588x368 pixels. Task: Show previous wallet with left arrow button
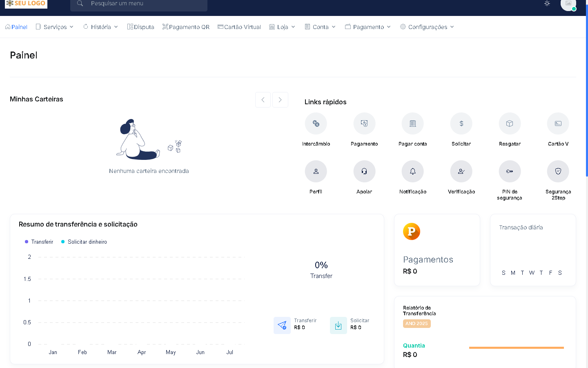click(263, 100)
